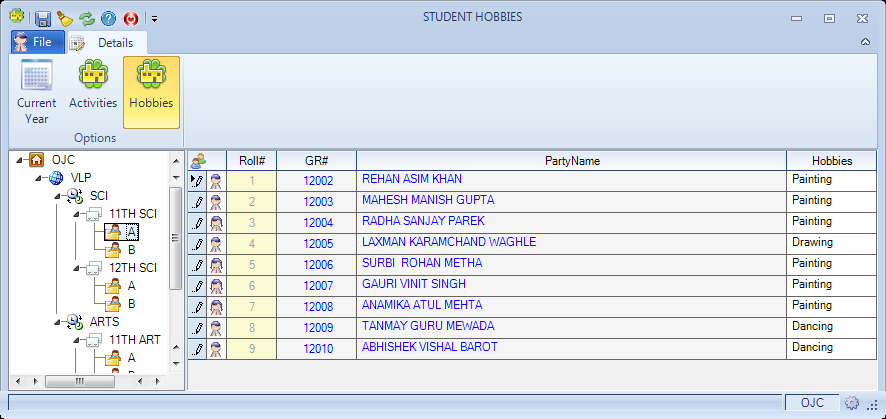
Task: Collapse the SCI tree node
Action: [57, 196]
